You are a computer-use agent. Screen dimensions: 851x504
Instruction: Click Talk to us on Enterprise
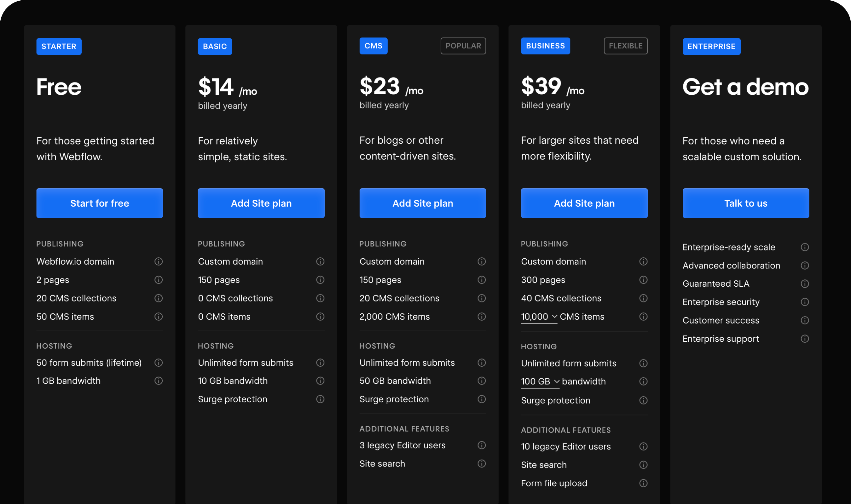click(745, 203)
